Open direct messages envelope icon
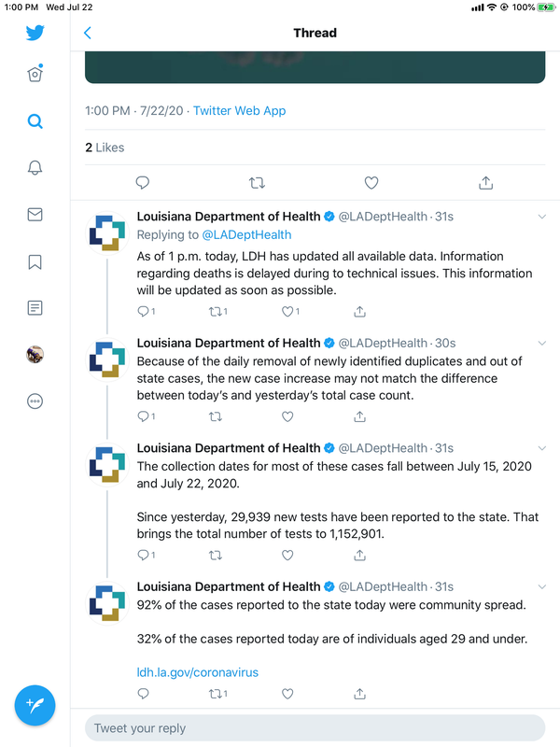The width and height of the screenshot is (560, 747). tap(35, 215)
